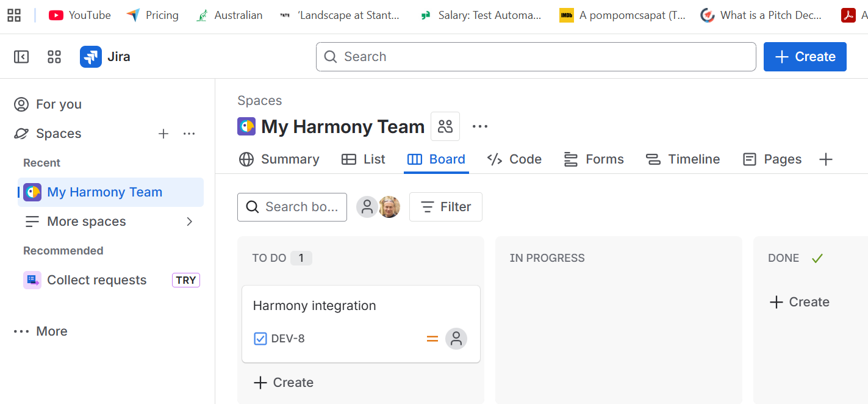868x404 pixels.
Task: Open the Filter dropdown on the board
Action: pos(446,207)
